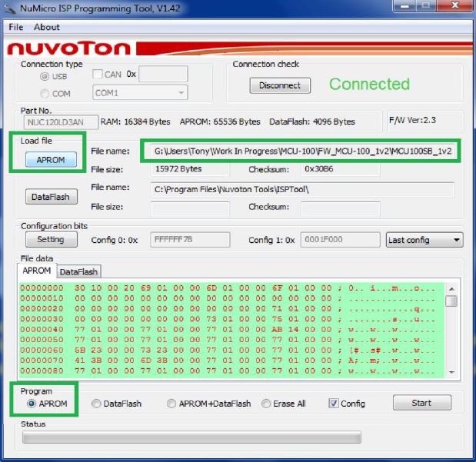Click the Status progress bar
Image resolution: width=476 pixels, height=462 pixels.
click(x=191, y=437)
